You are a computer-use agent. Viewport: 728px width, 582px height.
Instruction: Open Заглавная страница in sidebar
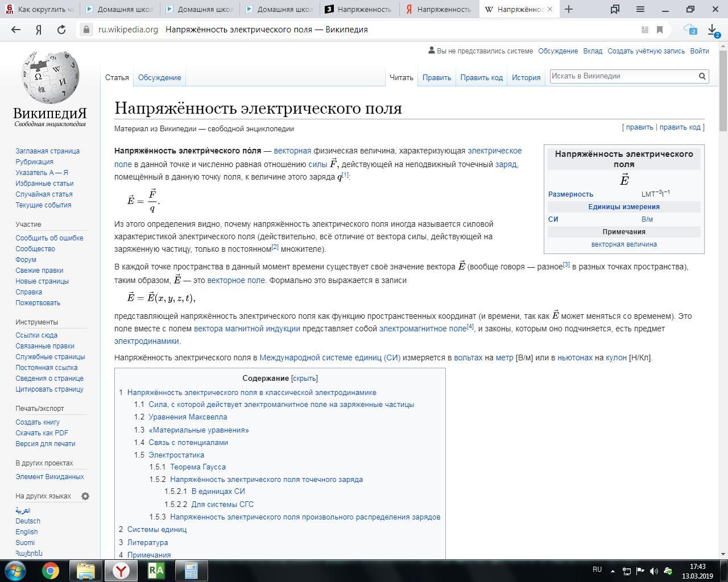tap(48, 151)
